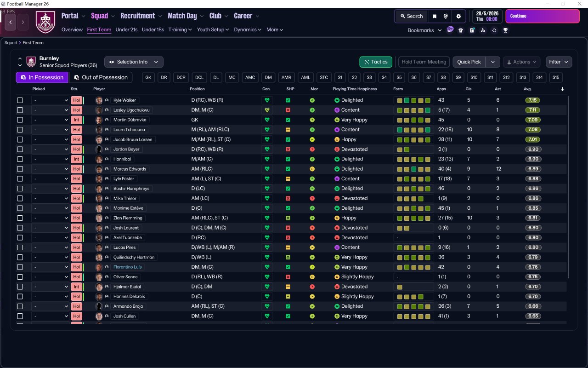The image size is (588, 368).
Task: Click the sort arrow at table header end
Action: pos(563,89)
